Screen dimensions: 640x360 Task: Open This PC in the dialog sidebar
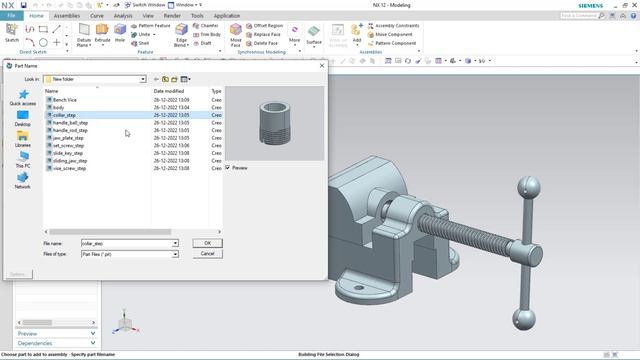pos(23,160)
